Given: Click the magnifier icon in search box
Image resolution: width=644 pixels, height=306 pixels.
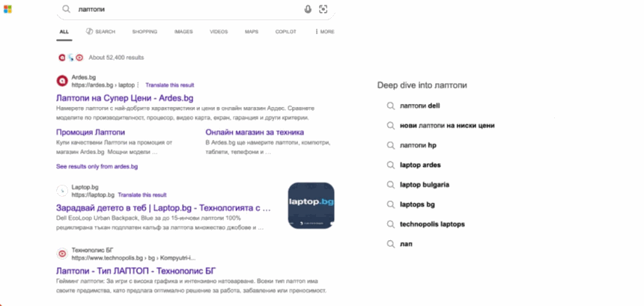Looking at the screenshot, I should pos(66,9).
